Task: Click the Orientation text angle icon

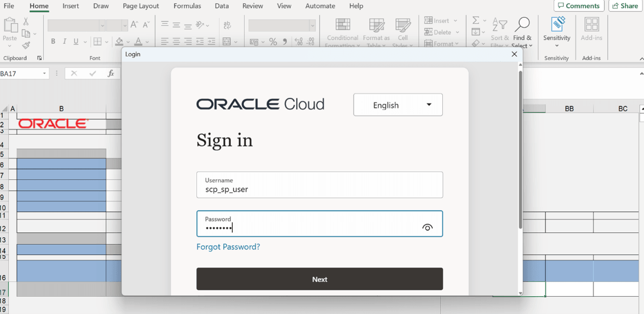Action: pyautogui.click(x=200, y=25)
